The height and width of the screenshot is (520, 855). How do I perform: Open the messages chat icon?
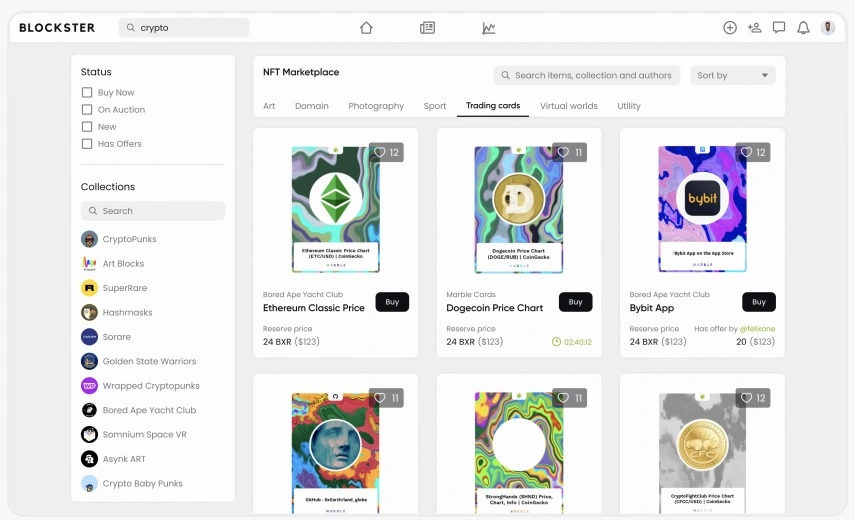click(x=779, y=27)
